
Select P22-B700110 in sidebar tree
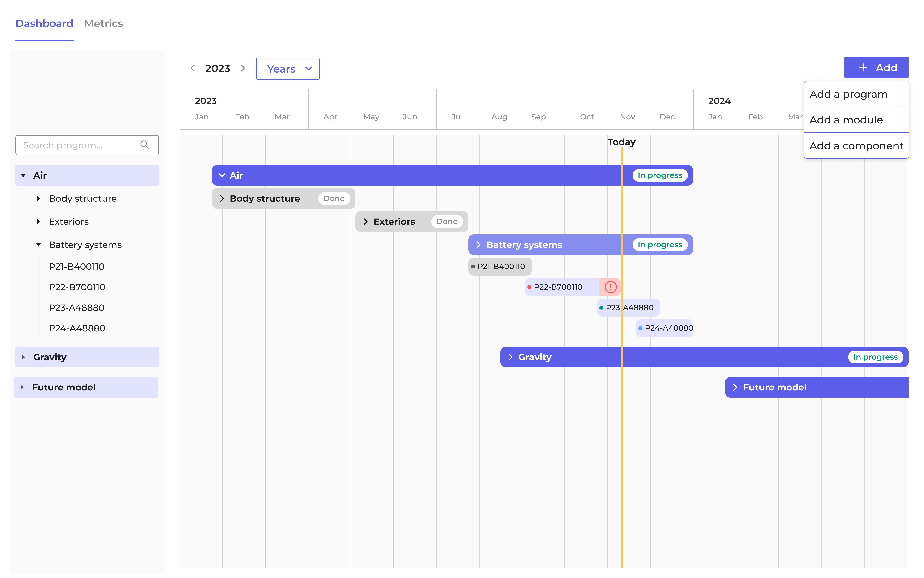click(77, 287)
